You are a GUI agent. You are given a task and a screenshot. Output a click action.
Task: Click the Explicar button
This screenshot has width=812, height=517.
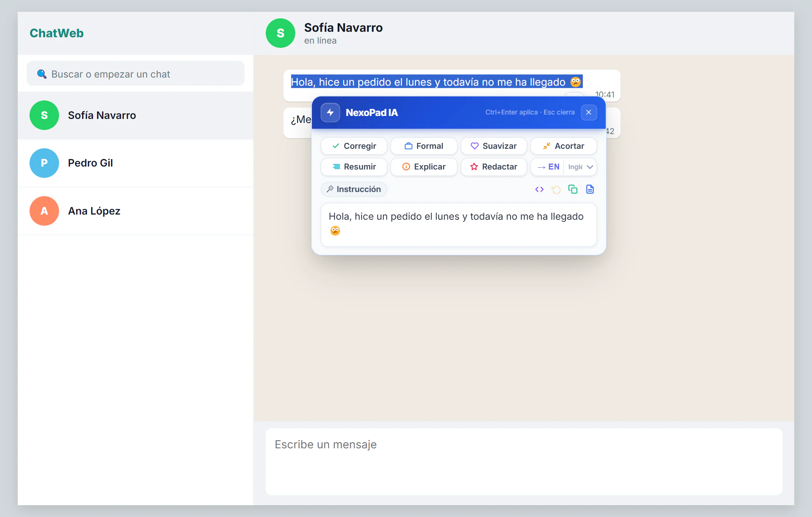pyautogui.click(x=424, y=167)
